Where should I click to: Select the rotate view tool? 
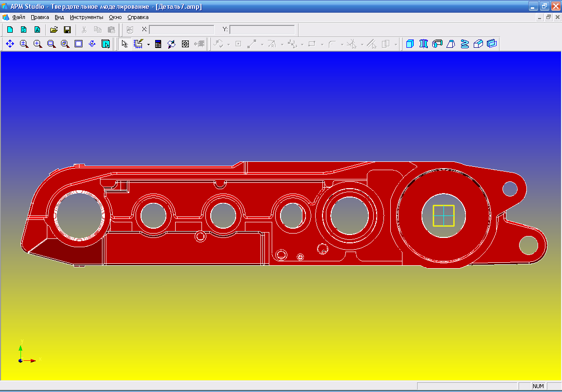click(x=92, y=44)
